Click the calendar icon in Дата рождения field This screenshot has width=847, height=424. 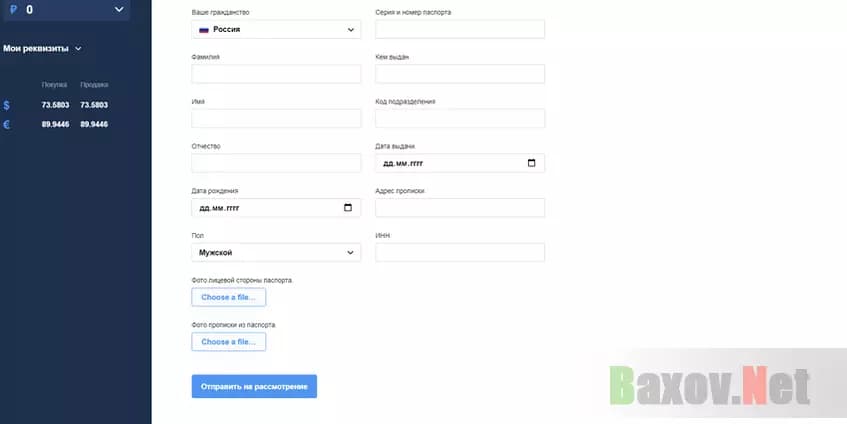pos(347,208)
